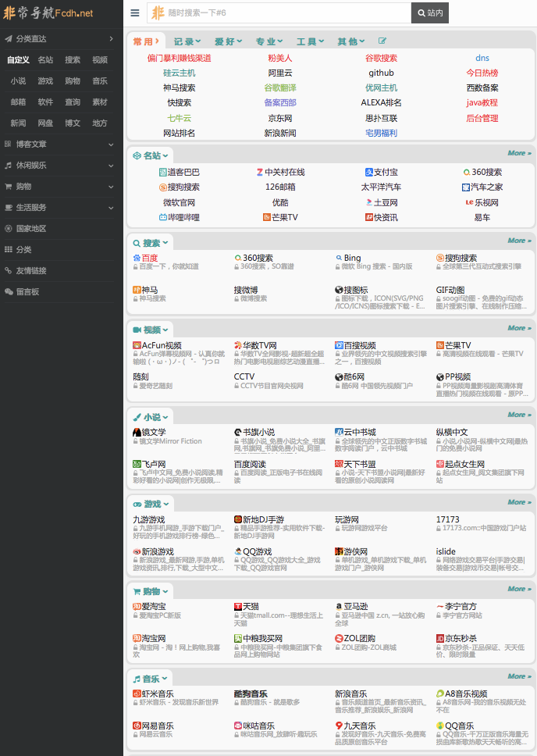Expand the 分类直达 chevron
537x756 pixels.
click(x=112, y=38)
